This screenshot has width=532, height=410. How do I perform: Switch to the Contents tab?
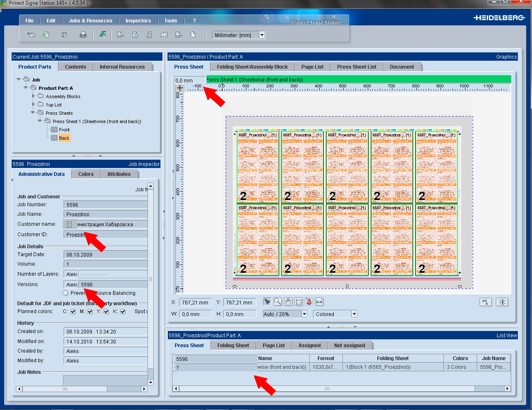click(x=75, y=67)
